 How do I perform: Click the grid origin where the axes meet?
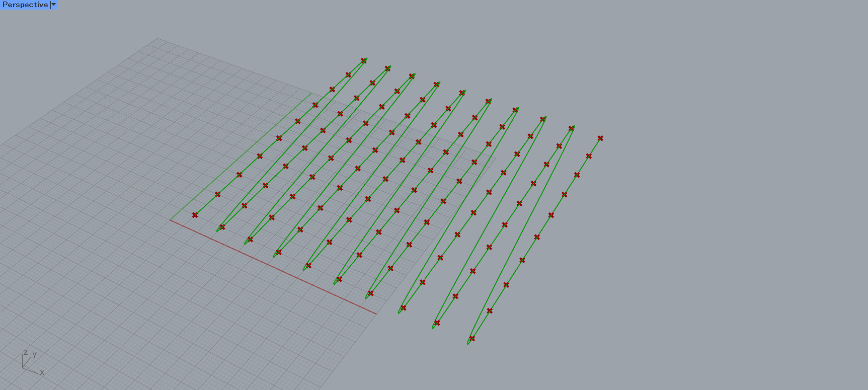point(170,220)
